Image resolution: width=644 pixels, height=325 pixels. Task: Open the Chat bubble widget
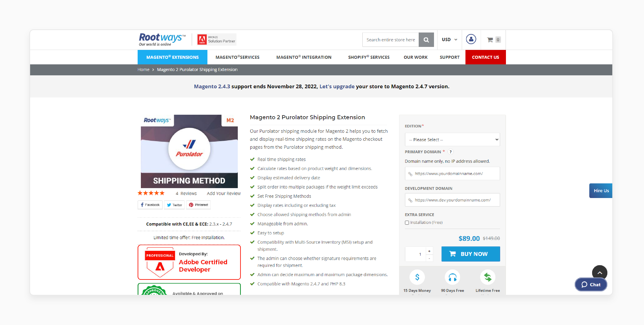(x=591, y=285)
